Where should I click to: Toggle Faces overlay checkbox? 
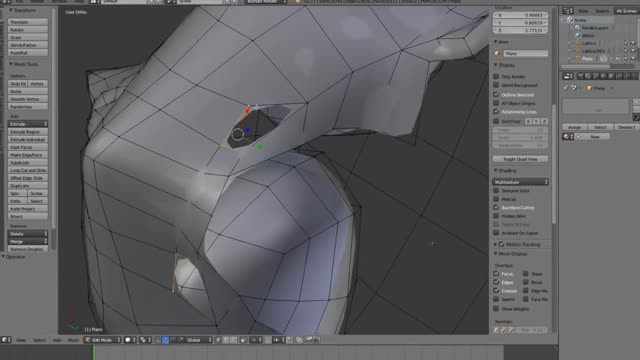(496, 274)
